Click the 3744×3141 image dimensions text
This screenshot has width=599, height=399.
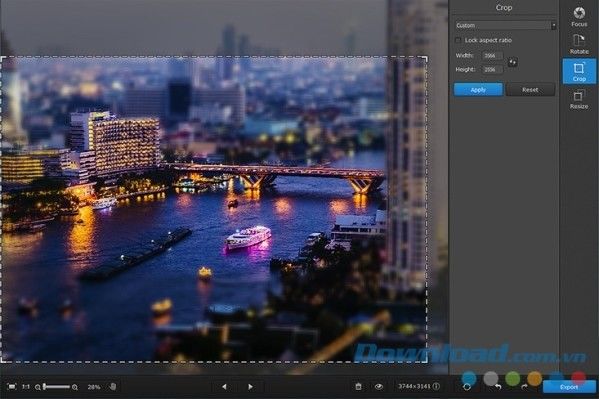(x=414, y=386)
